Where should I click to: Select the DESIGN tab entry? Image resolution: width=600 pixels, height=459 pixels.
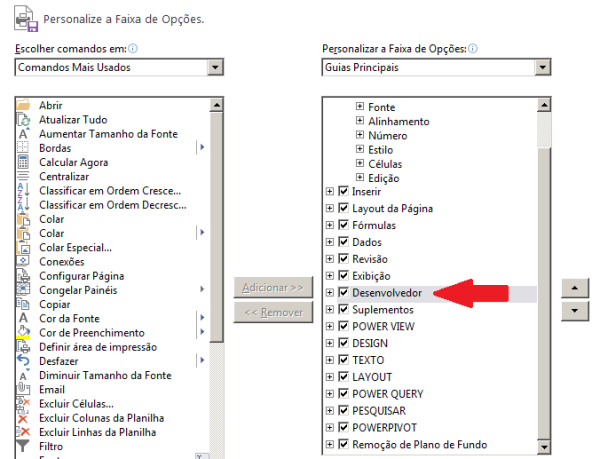click(370, 343)
